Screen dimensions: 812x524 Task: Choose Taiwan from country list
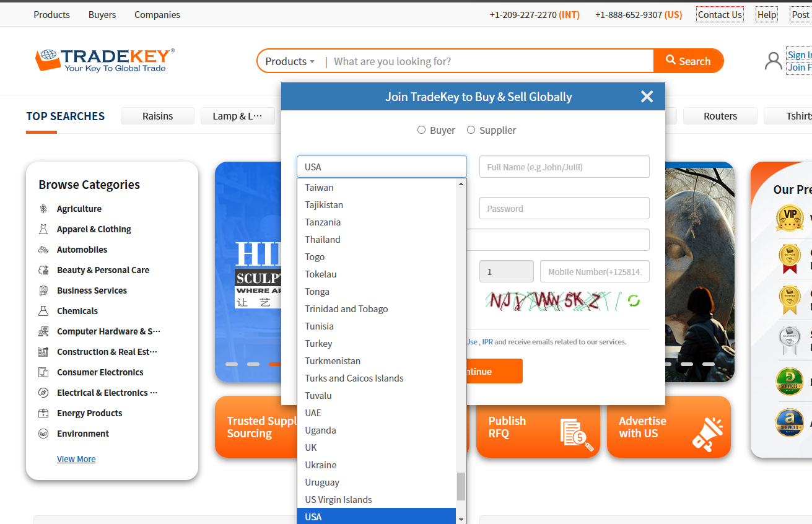click(x=377, y=188)
